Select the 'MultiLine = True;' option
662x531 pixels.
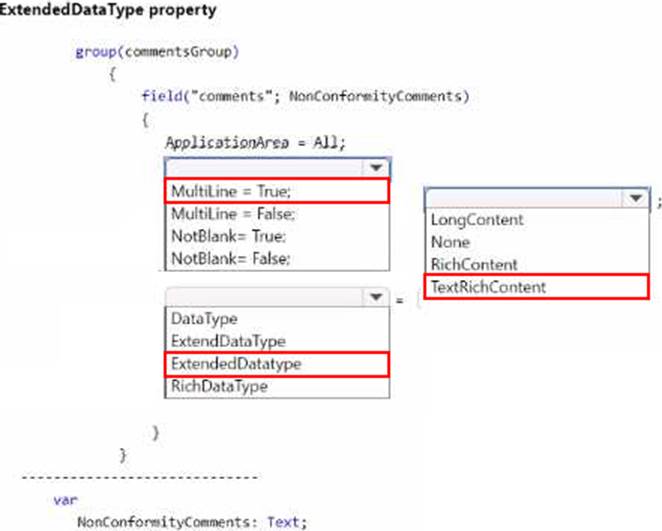[276, 191]
